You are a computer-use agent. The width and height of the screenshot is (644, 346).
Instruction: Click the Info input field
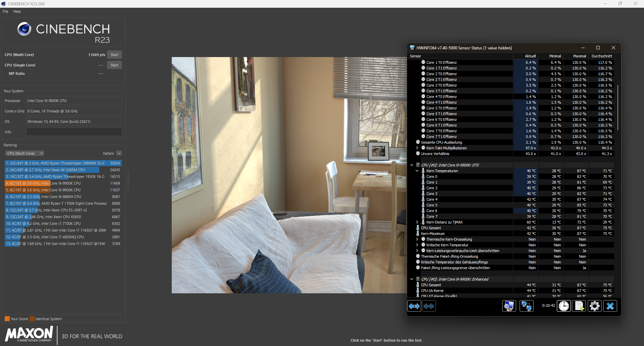tap(74, 132)
